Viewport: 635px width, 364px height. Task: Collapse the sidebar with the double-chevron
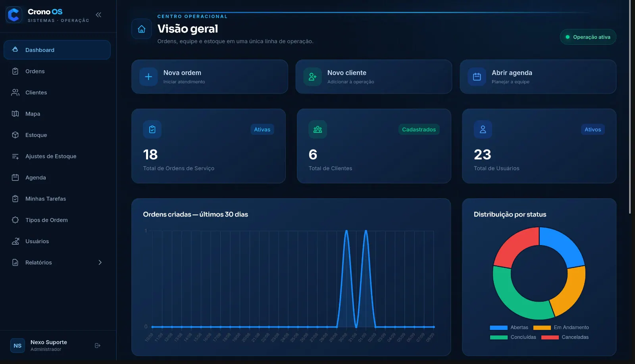click(x=98, y=15)
